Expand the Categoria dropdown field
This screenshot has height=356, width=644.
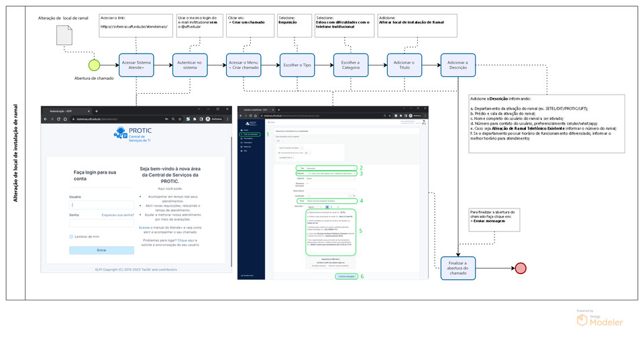pyautogui.click(x=325, y=174)
